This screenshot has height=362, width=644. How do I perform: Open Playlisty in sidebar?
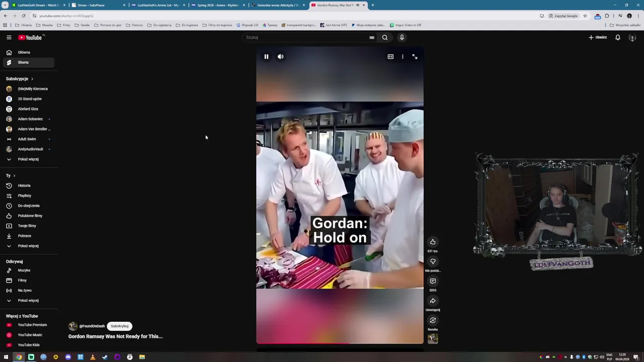[x=28, y=196]
